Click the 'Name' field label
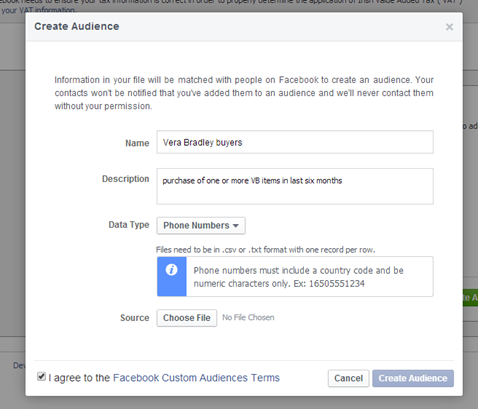 point(137,143)
